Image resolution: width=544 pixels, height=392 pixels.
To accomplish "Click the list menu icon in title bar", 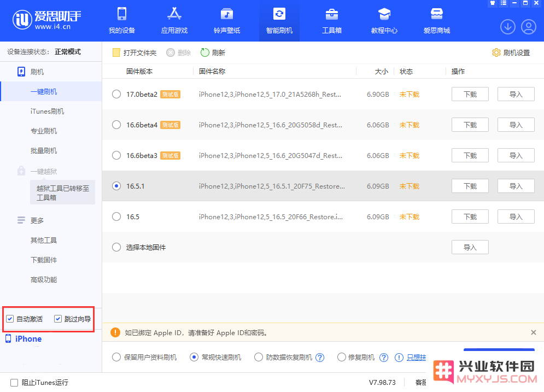I will click(504, 3).
